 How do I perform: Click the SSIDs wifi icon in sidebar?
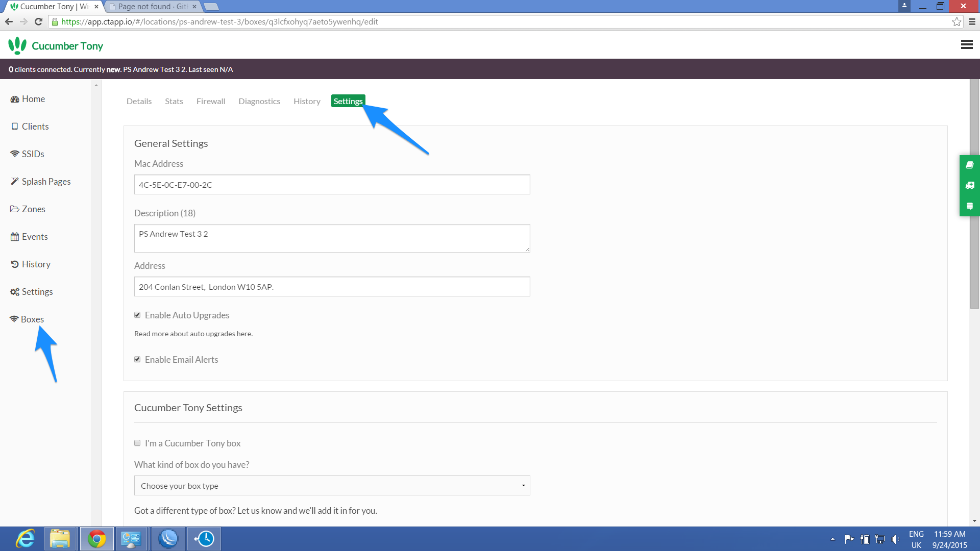tap(15, 154)
